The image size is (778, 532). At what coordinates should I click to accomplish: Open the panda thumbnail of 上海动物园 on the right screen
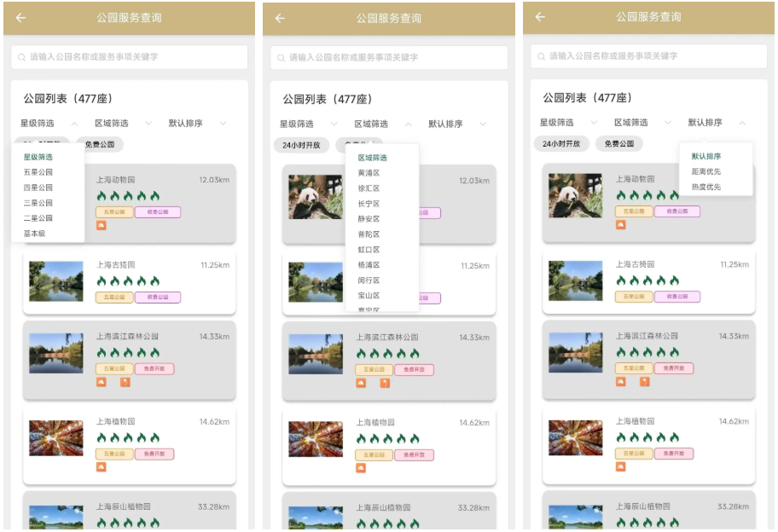click(575, 195)
